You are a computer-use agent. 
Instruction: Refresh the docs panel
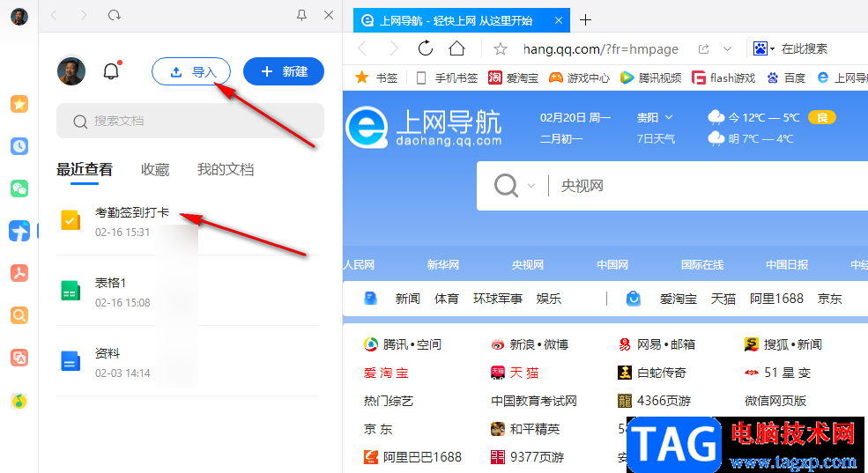[x=114, y=16]
